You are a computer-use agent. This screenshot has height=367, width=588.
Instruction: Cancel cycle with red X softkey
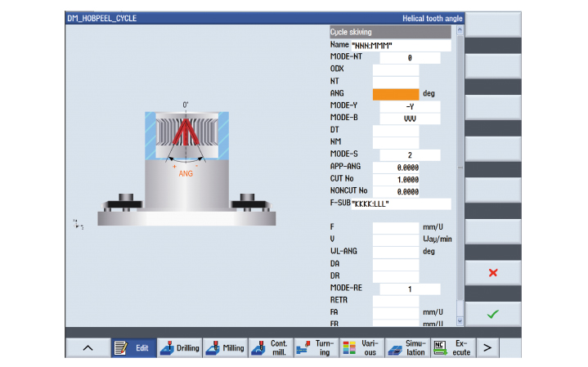coord(493,273)
